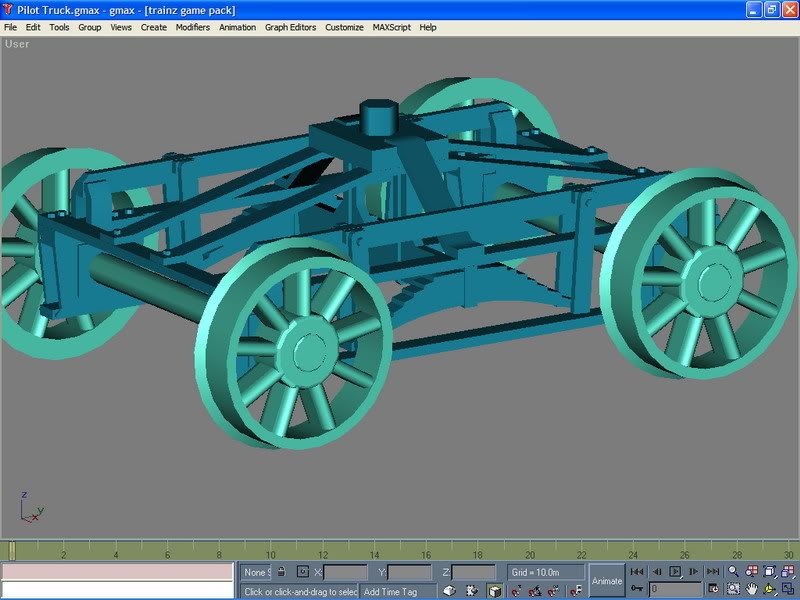Open the Create menu
800x600 pixels.
point(154,28)
